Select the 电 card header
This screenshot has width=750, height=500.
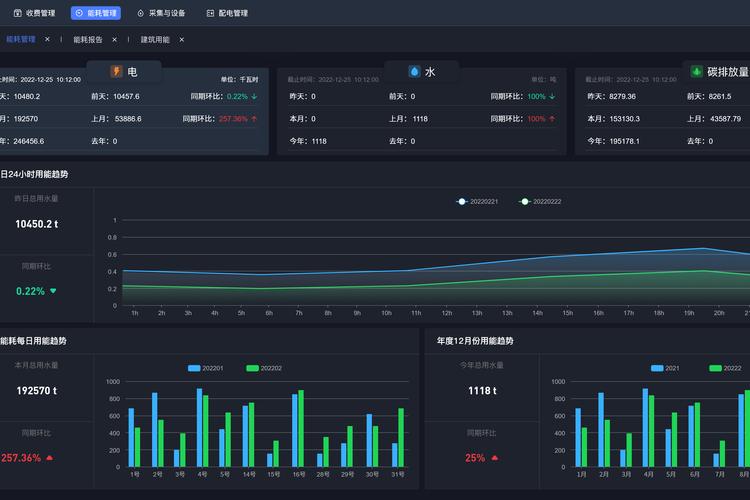(124, 72)
